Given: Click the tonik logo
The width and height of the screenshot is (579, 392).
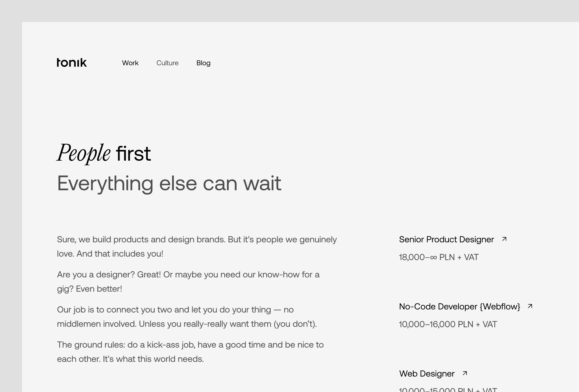Looking at the screenshot, I should click(72, 63).
